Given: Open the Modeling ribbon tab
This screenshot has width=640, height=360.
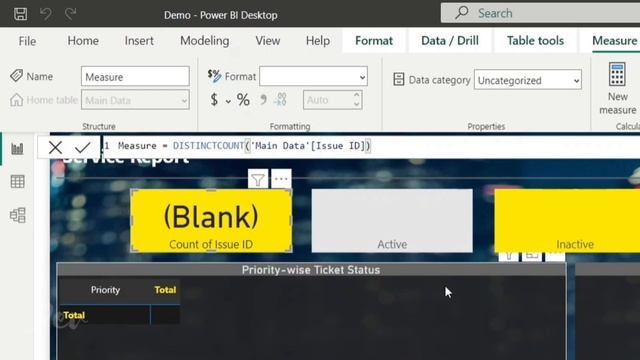Looking at the screenshot, I should pyautogui.click(x=204, y=41).
